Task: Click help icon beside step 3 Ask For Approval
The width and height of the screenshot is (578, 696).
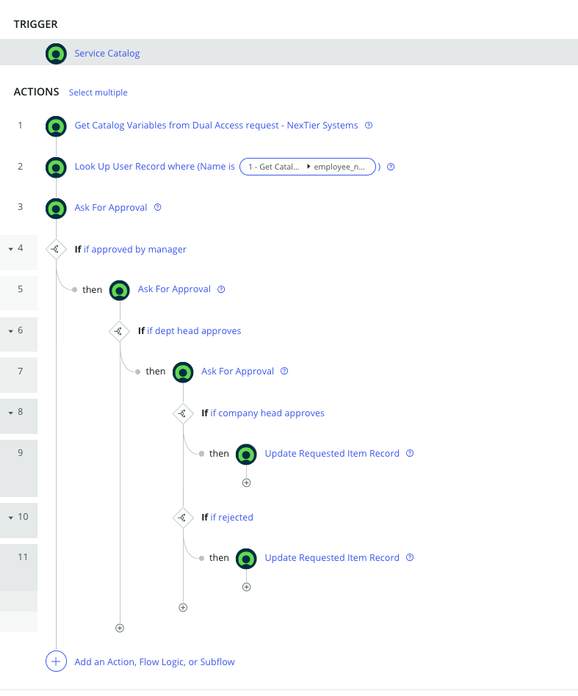Action: click(x=158, y=207)
